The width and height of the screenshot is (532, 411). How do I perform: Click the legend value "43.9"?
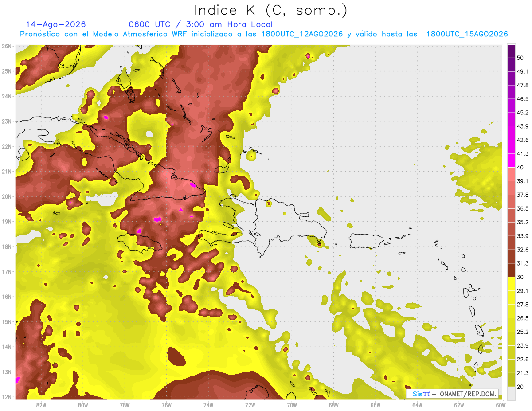click(523, 126)
